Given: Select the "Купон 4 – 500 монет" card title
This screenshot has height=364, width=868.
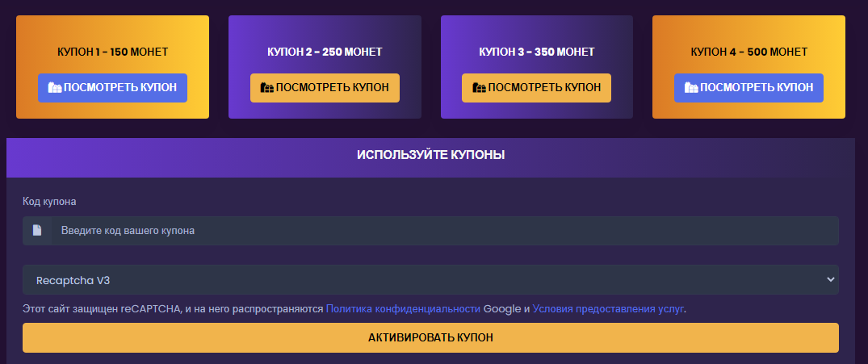Looking at the screenshot, I should pos(748,52).
